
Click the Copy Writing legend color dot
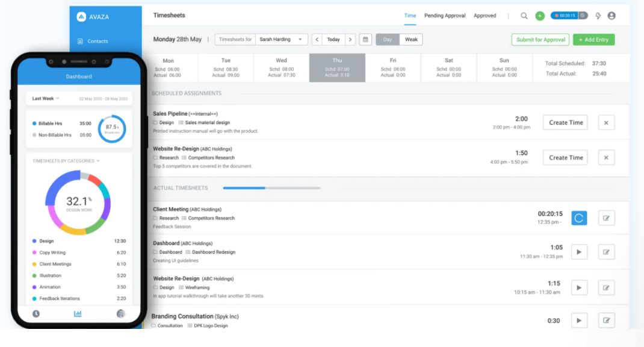coord(34,252)
